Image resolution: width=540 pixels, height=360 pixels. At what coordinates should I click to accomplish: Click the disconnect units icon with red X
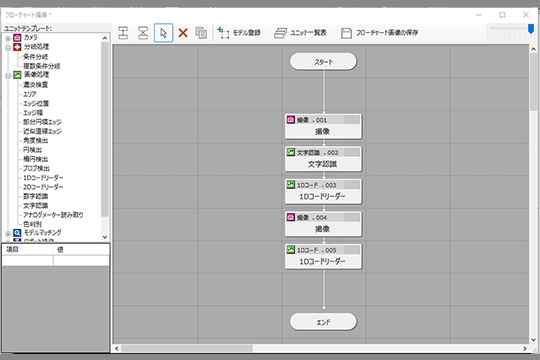click(x=143, y=33)
